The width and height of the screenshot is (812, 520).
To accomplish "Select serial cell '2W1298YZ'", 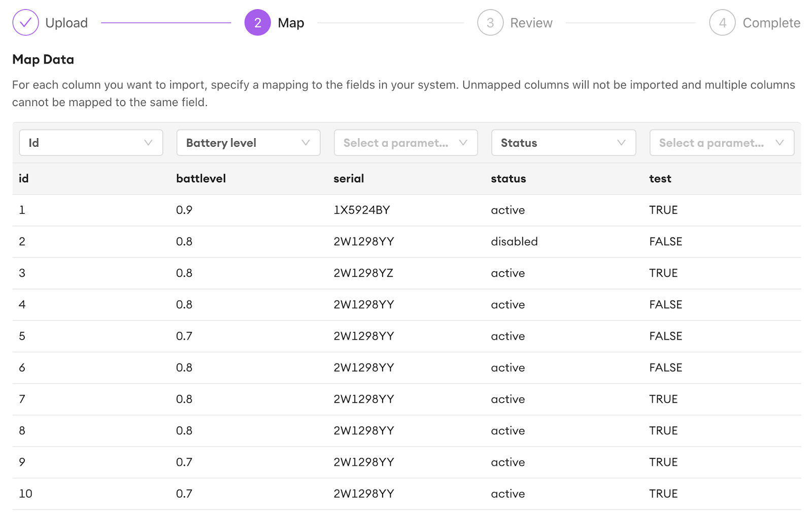I will point(363,273).
